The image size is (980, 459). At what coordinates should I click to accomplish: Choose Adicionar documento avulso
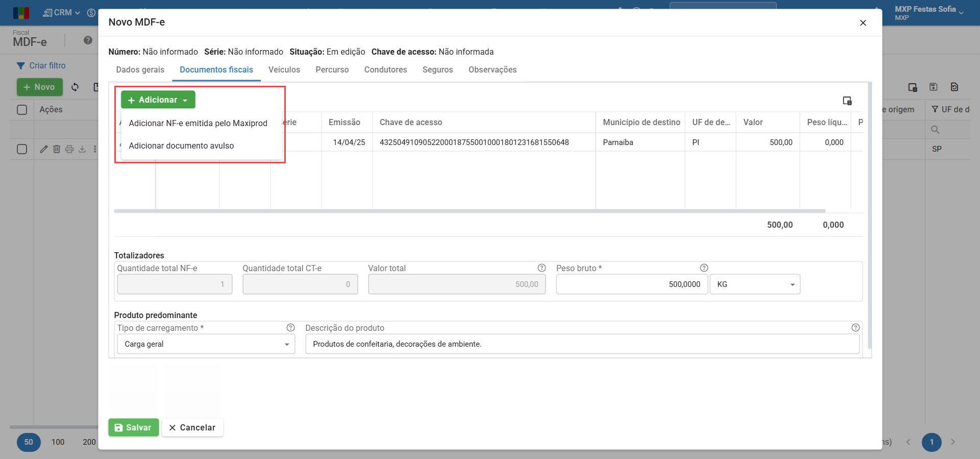click(x=181, y=146)
